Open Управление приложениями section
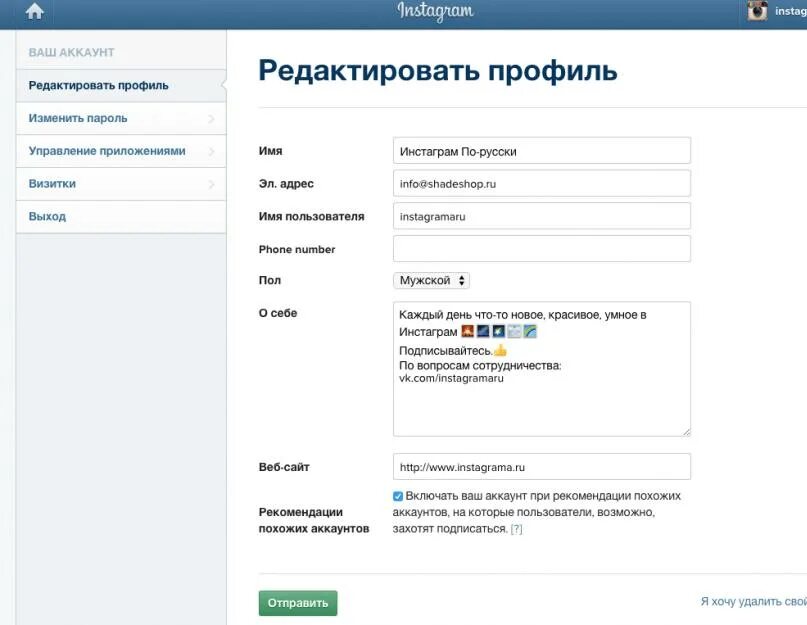807x625 pixels. 121,151
